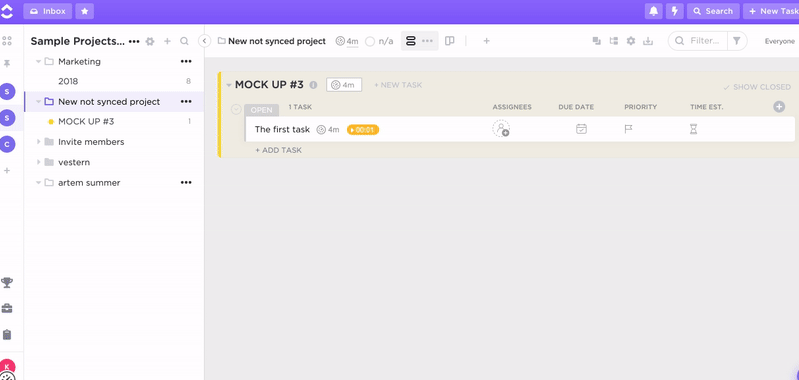This screenshot has width=799, height=380.
Task: Open the notifications bell
Action: click(653, 11)
